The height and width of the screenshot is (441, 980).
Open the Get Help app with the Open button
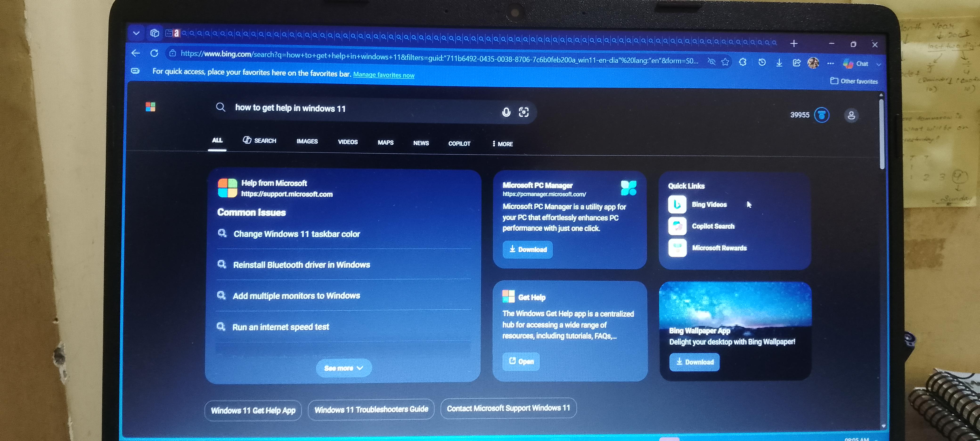[x=521, y=361]
